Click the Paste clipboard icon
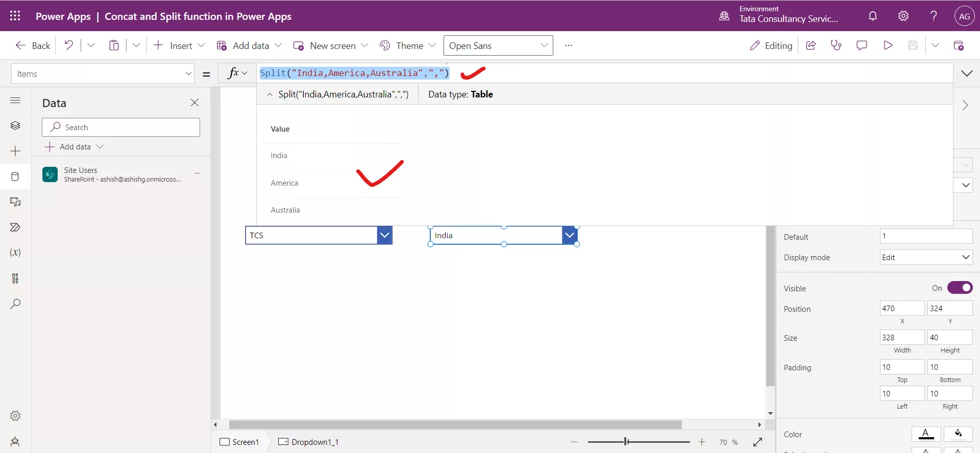980x453 pixels. click(114, 45)
